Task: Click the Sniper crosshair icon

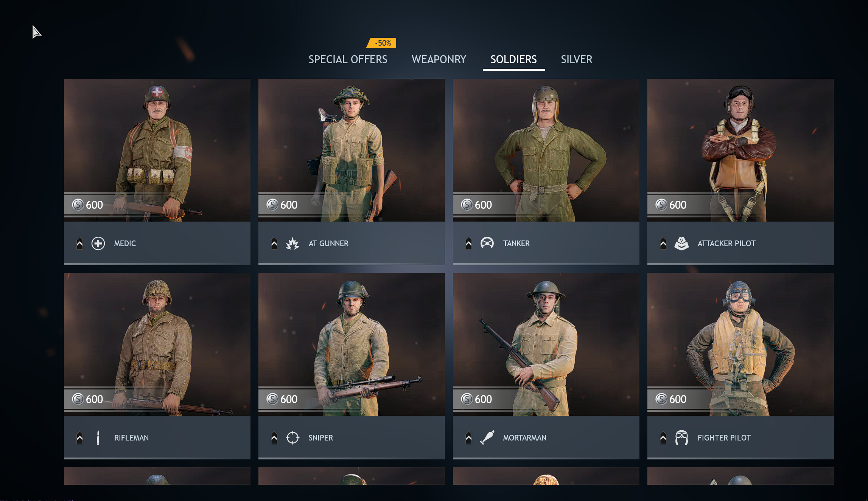Action: coord(292,438)
